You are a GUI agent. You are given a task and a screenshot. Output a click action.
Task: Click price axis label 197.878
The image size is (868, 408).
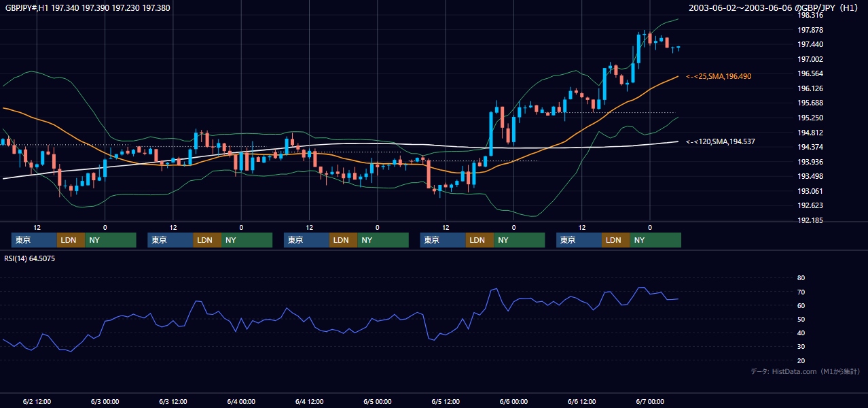[x=810, y=30]
